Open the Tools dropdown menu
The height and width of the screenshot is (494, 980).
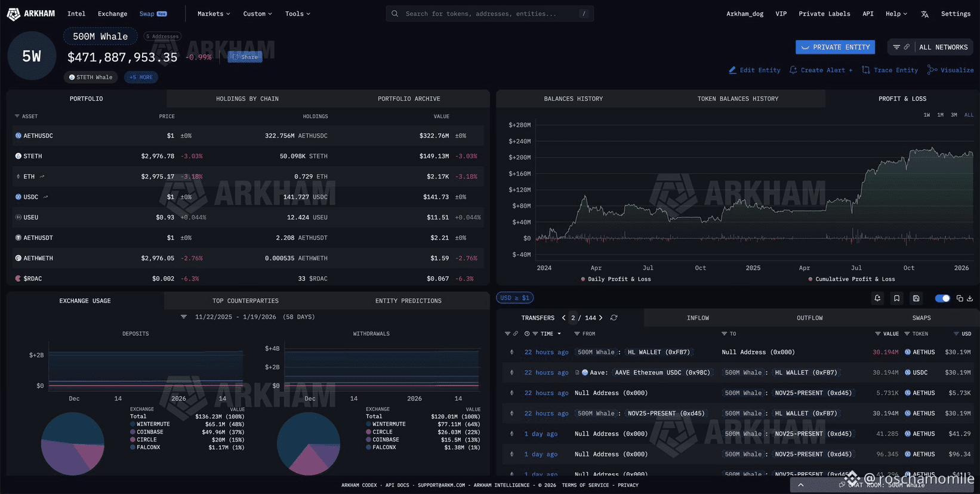click(297, 14)
